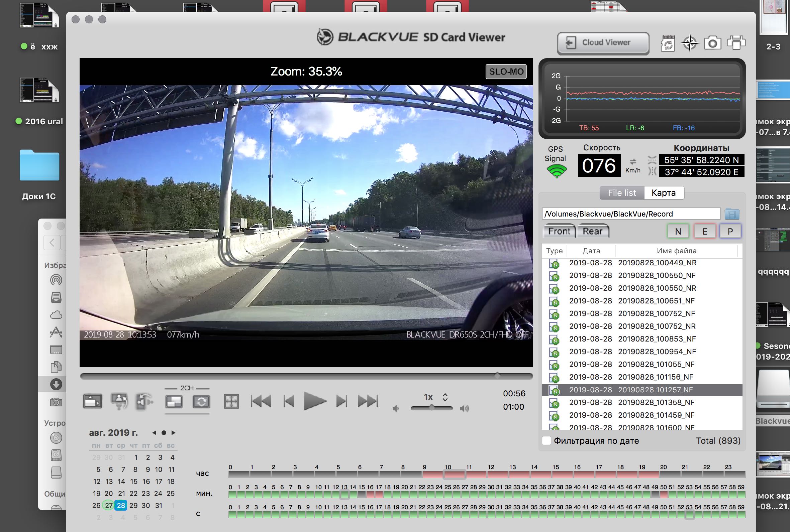Viewport: 790px width, 532px height.
Task: Select file 20190828_100550_NF
Action: [642, 275]
